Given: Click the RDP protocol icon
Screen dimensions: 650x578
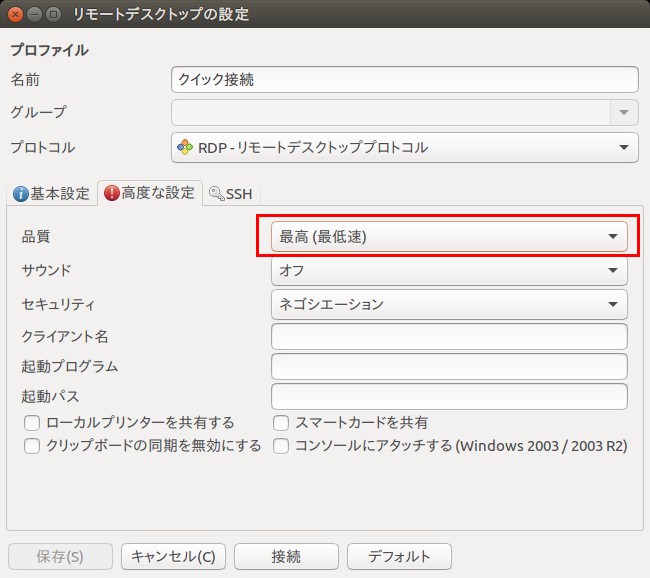Looking at the screenshot, I should 185,147.
